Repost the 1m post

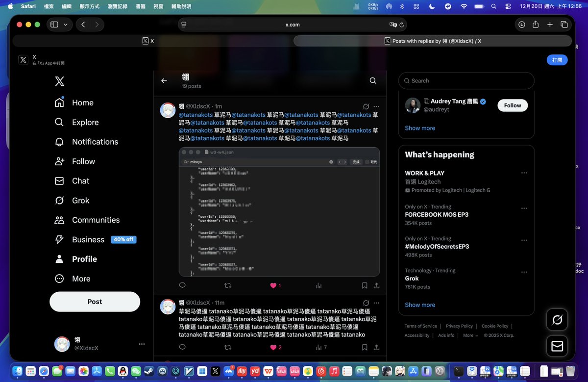point(227,285)
